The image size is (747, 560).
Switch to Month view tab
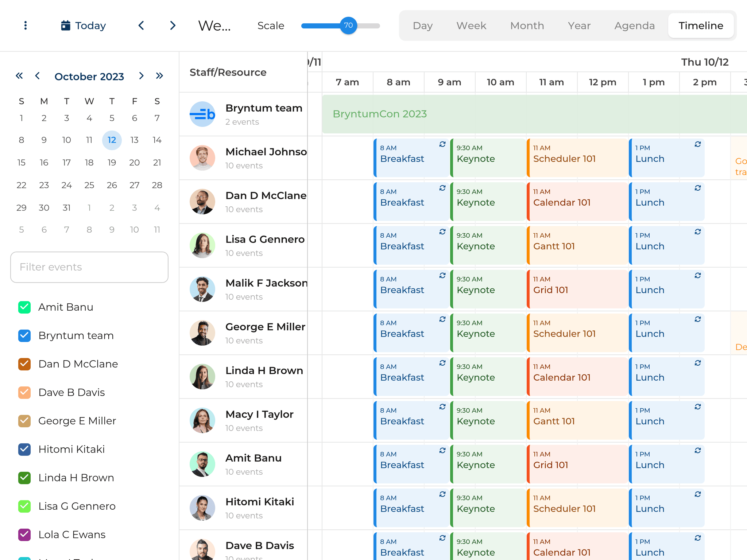[x=527, y=26]
